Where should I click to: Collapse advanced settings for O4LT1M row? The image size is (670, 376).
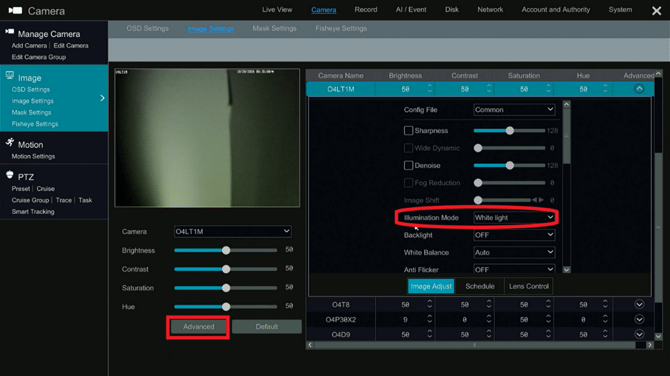639,89
